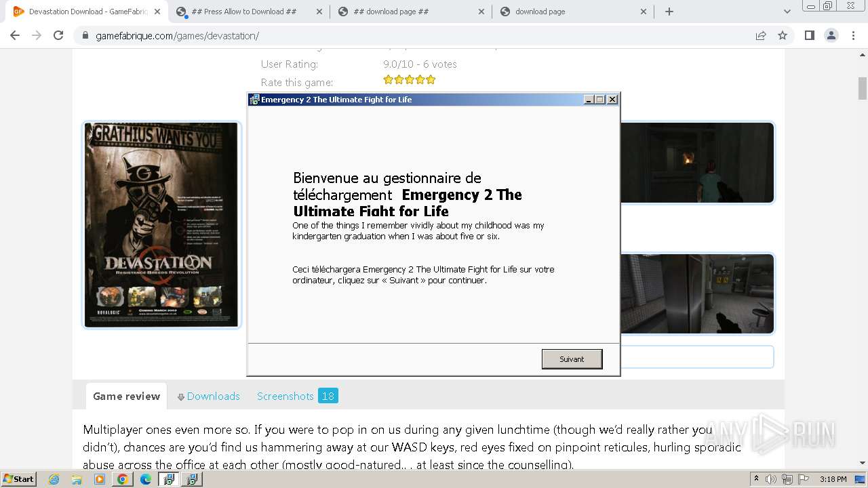868x488 pixels.
Task: Open the volume control tray icon
Action: tap(771, 479)
